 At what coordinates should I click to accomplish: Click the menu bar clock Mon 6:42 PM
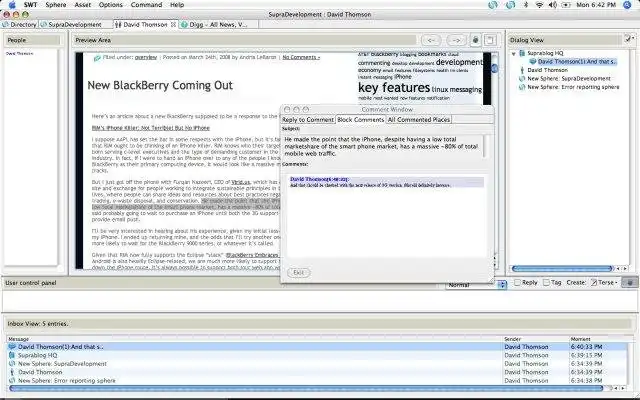coord(596,5)
